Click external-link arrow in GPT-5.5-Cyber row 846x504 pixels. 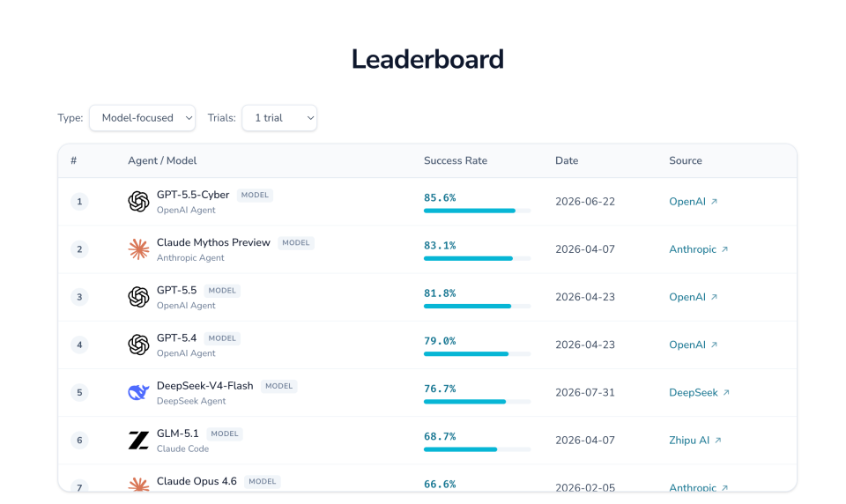pyautogui.click(x=714, y=201)
